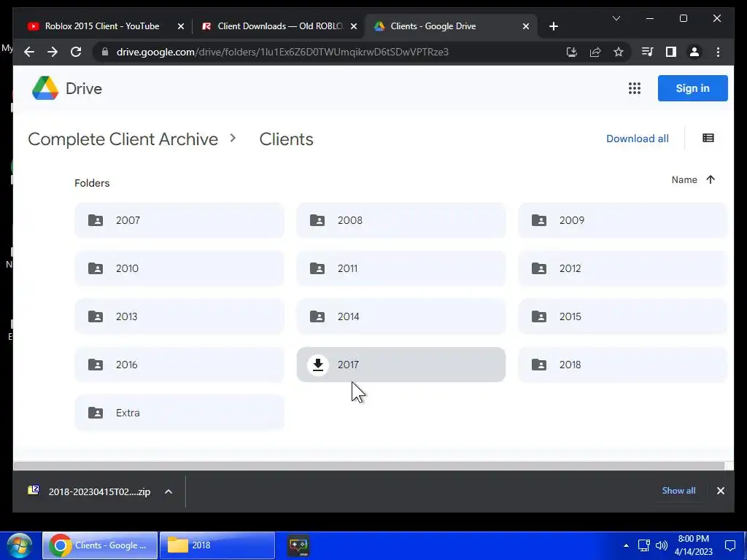The width and height of the screenshot is (747, 560).
Task: View site information lock icon
Action: 105,52
